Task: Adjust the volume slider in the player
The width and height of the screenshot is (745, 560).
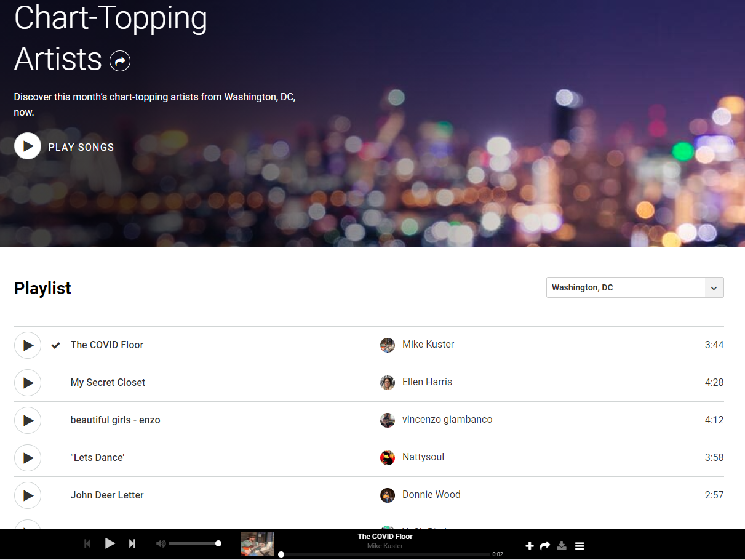Action: [x=194, y=543]
